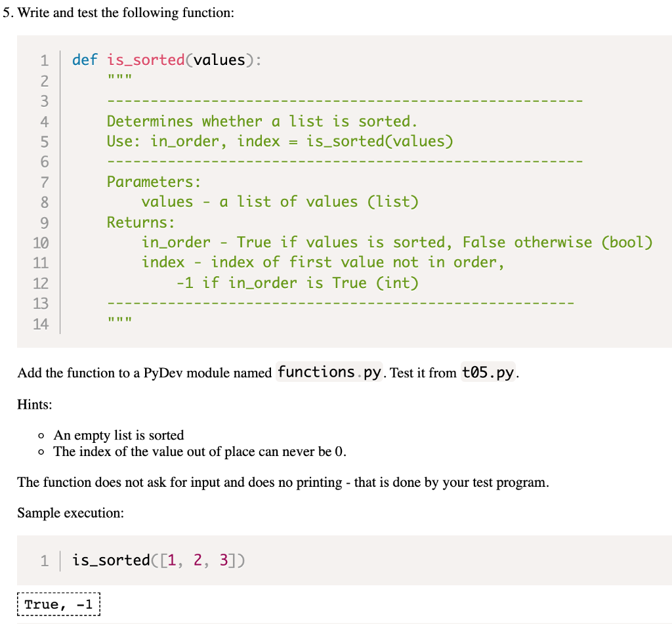
Task: Click line number 14 in the code block
Action: pos(41,323)
